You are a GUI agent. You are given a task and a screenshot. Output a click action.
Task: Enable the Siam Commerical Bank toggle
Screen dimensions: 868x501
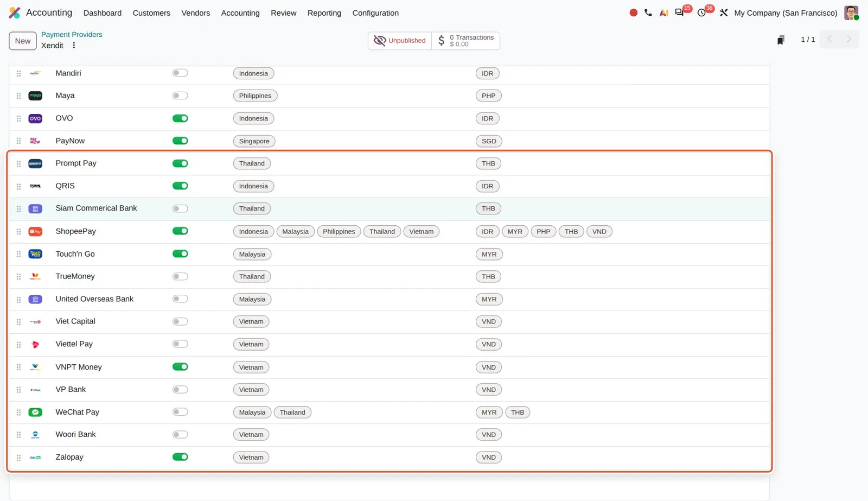(180, 208)
